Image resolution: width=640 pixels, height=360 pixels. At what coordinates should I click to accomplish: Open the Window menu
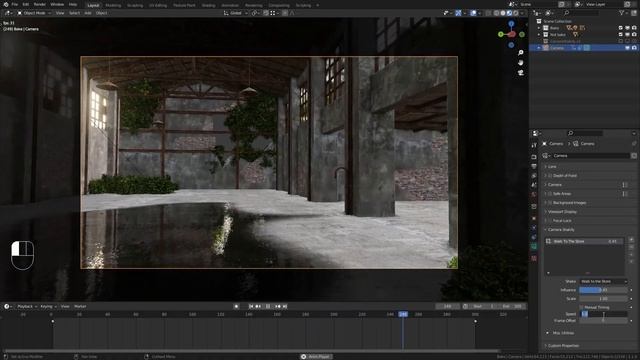click(x=57, y=4)
